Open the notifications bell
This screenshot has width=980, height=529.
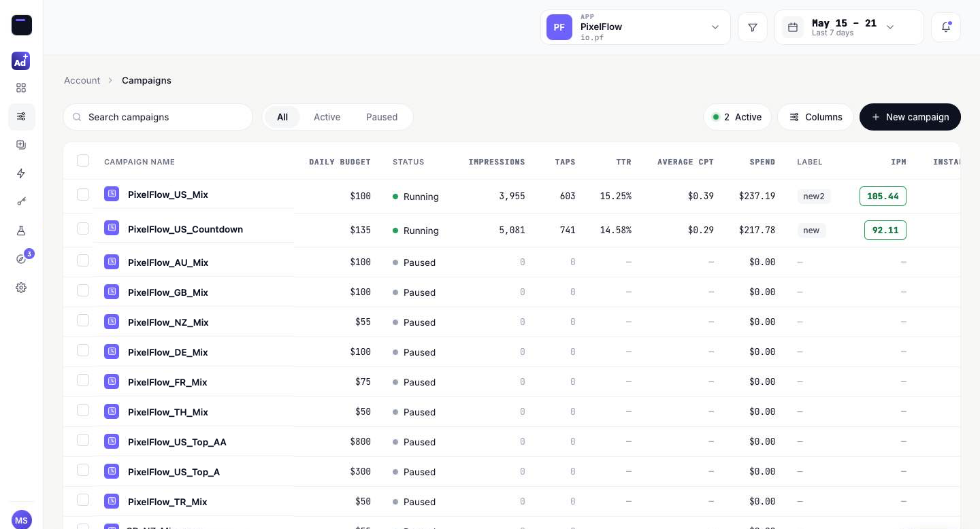pos(946,27)
